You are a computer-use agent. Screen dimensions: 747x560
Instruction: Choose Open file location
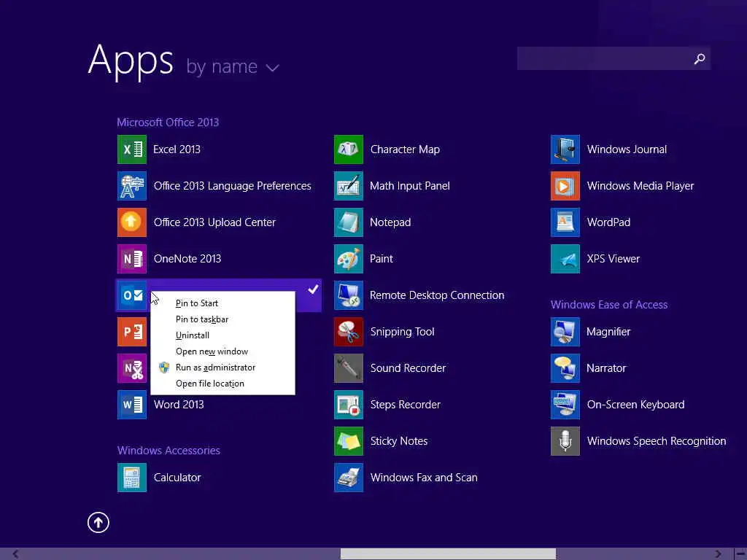coord(210,384)
